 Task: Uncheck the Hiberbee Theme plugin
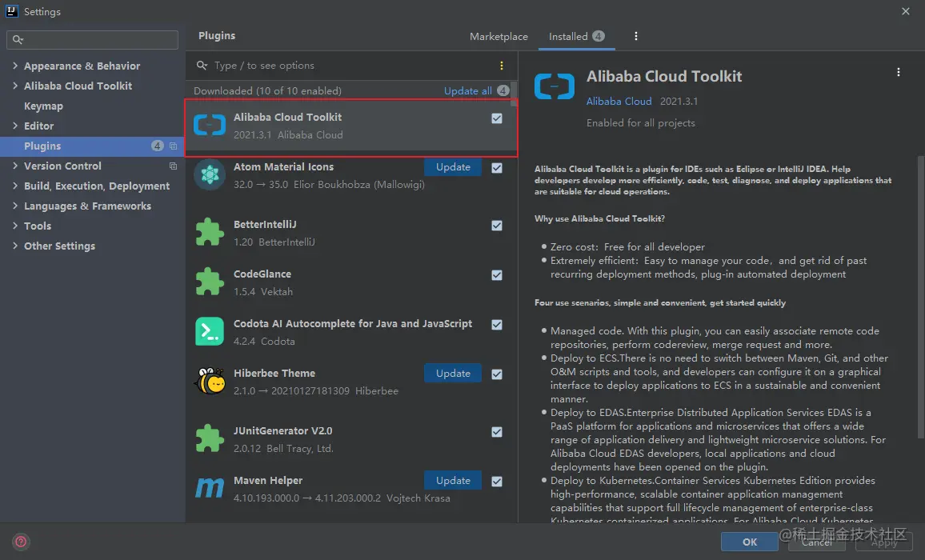coord(497,374)
